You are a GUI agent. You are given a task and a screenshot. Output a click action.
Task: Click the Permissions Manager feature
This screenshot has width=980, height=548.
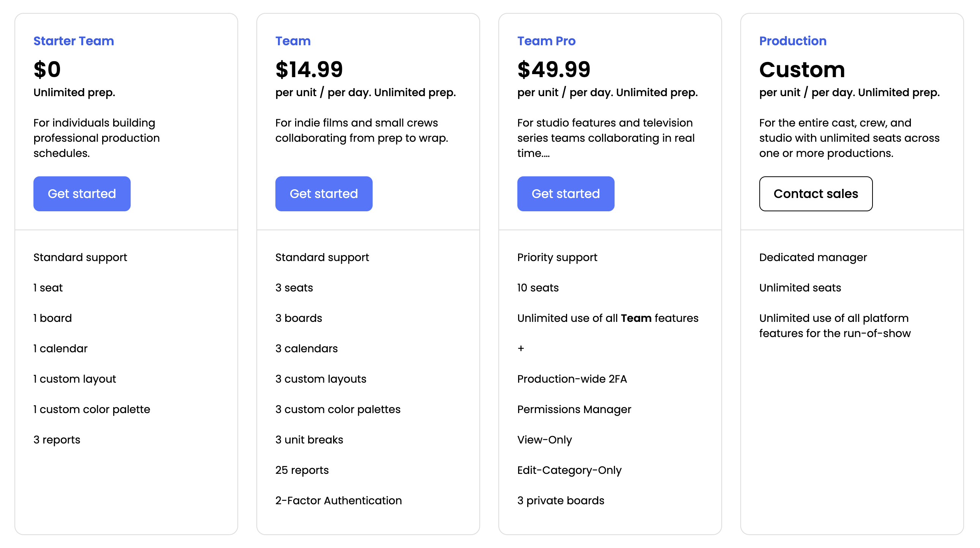(x=574, y=409)
